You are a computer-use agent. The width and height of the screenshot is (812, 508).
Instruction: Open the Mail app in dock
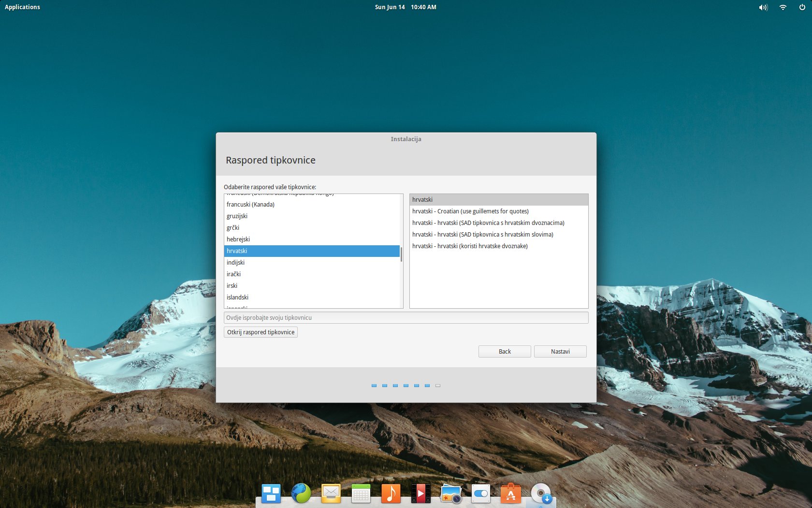[x=331, y=493]
